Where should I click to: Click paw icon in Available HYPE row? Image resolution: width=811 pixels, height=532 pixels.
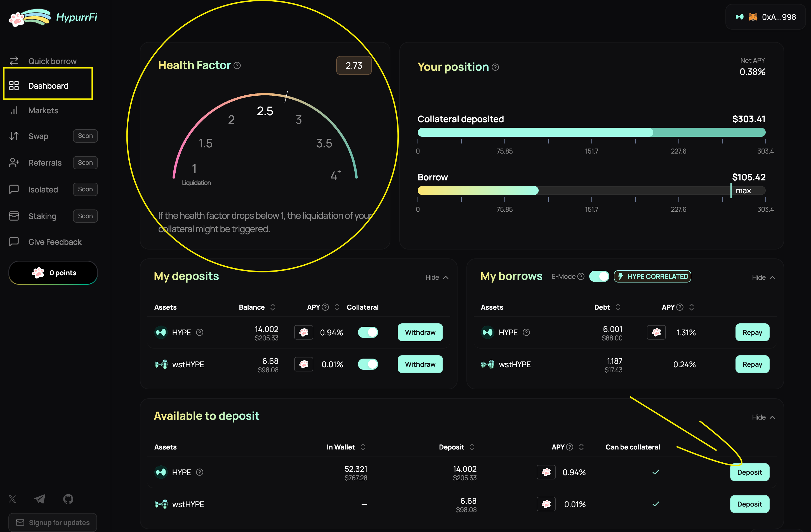546,472
